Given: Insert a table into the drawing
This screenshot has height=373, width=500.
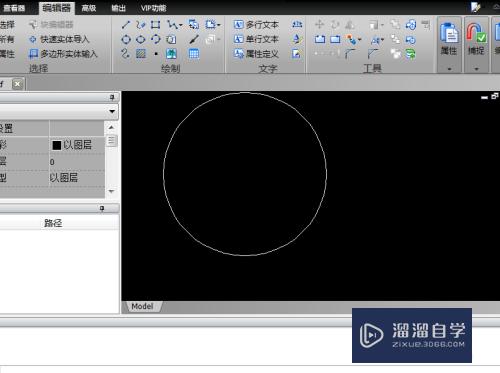Looking at the screenshot, I should point(194,54).
